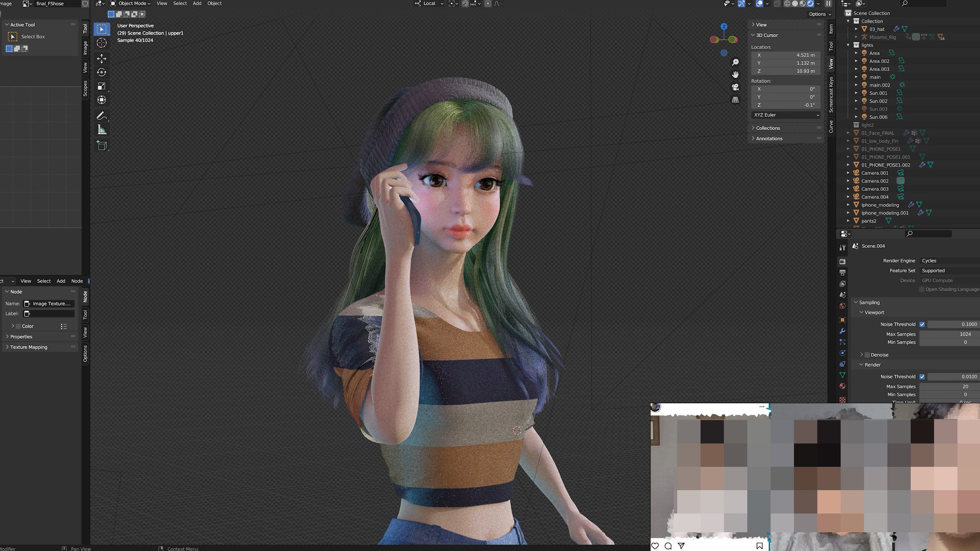Click the Sun.006 light in outliner

878,117
